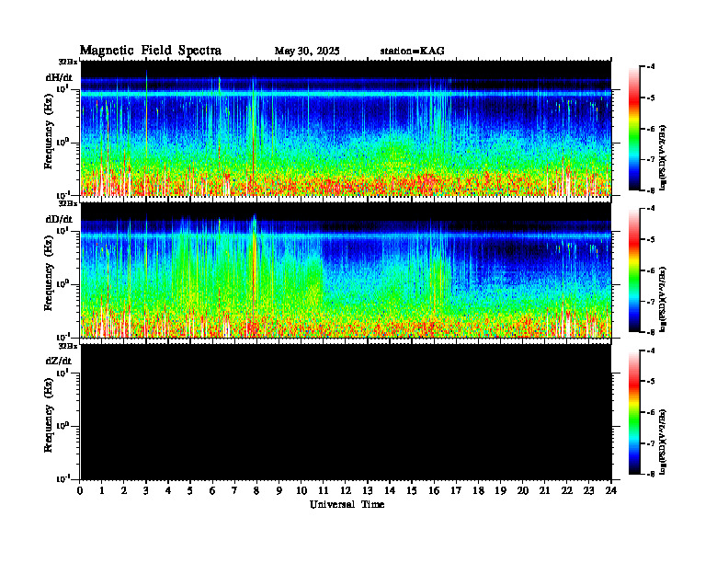728x563 pixels.
Task: Click the color bar beside the dD/dt plot
Action: (x=633, y=270)
